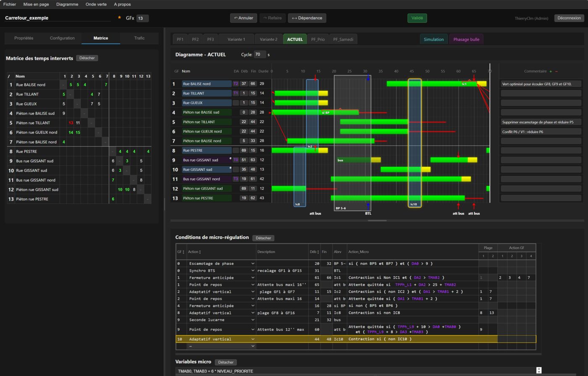Remove a comment column with the red minus
Image resolution: width=588 pixels, height=376 pixels.
click(x=556, y=71)
